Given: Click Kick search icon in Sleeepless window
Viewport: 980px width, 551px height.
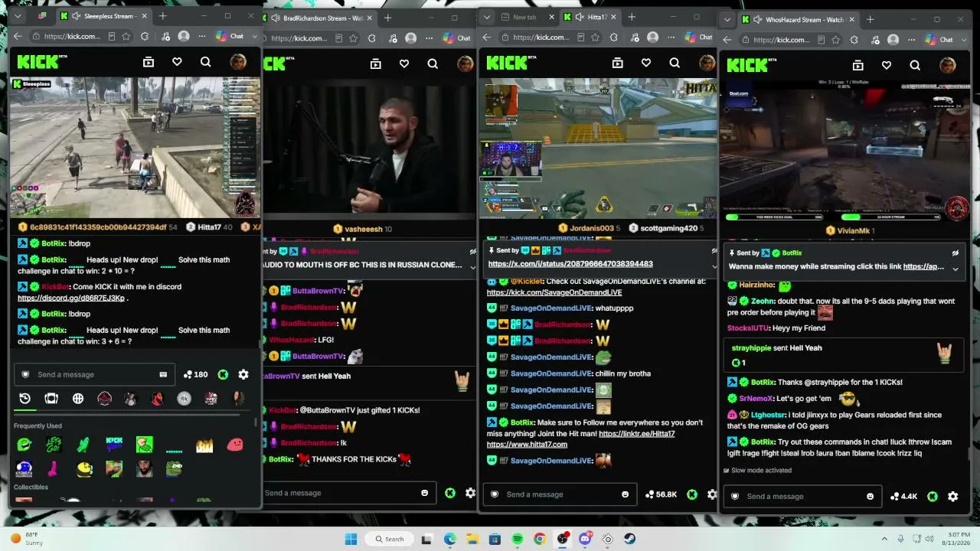Looking at the screenshot, I should 205,62.
